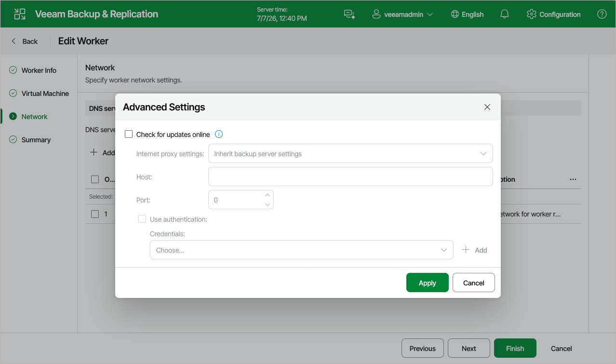Click the Apply button
This screenshot has width=616, height=364.
coord(428,283)
